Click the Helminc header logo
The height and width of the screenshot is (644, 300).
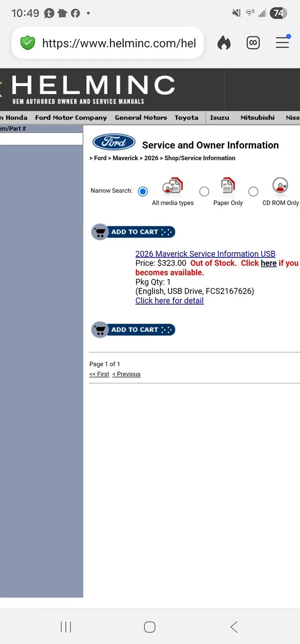93,89
